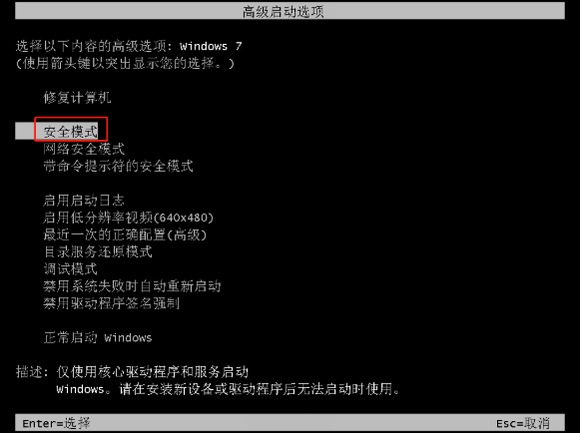The width and height of the screenshot is (580, 433).
Task: Click the 描述 description label
Action: pos(32,372)
